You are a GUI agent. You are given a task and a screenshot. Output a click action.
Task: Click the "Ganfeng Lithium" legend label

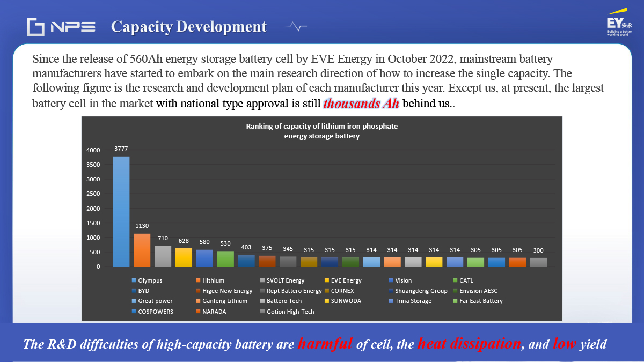coord(225,301)
